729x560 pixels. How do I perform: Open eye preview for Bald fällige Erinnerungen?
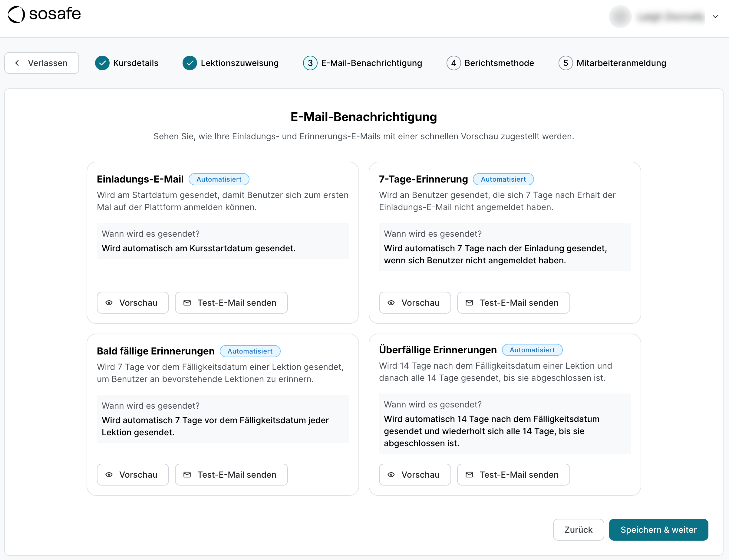click(x=109, y=475)
